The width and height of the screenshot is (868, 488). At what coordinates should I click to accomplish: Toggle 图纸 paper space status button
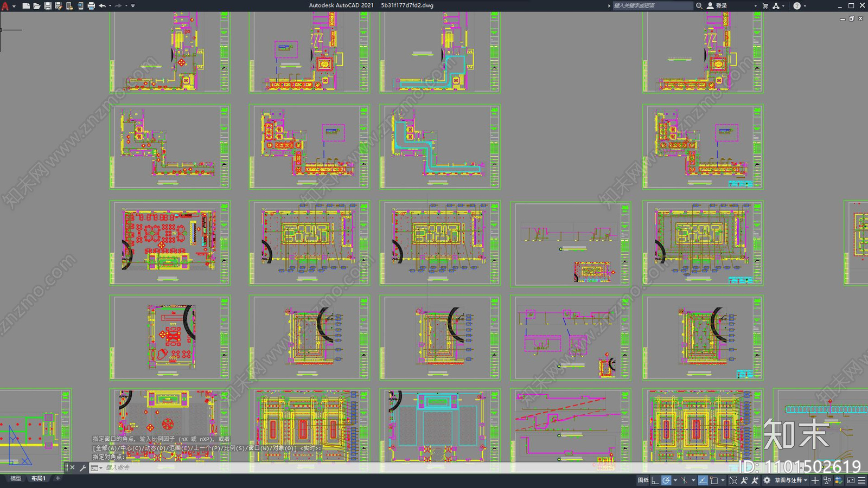(643, 480)
